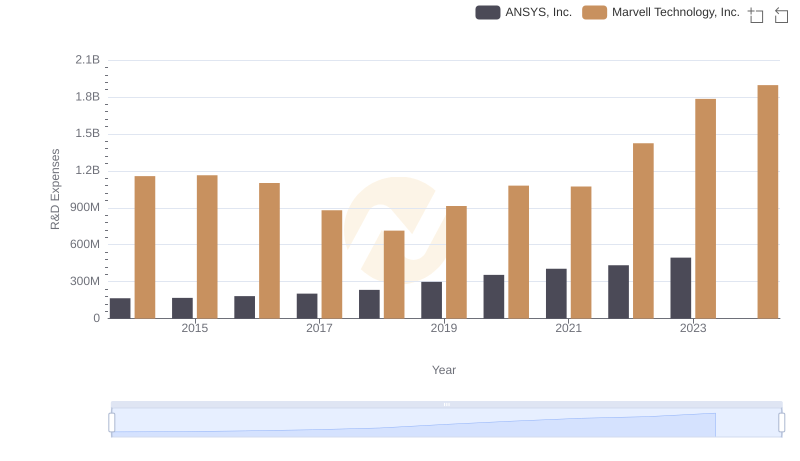Image resolution: width=800 pixels, height=461 pixels.
Task: Click the '1.2B' y-axis label
Action: pos(88,170)
